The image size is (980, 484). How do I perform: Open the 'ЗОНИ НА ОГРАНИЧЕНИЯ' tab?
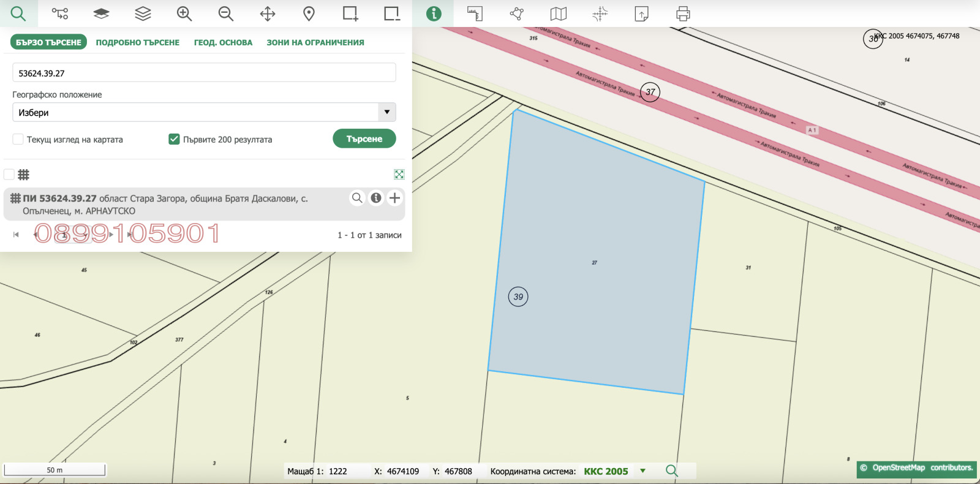coord(315,42)
